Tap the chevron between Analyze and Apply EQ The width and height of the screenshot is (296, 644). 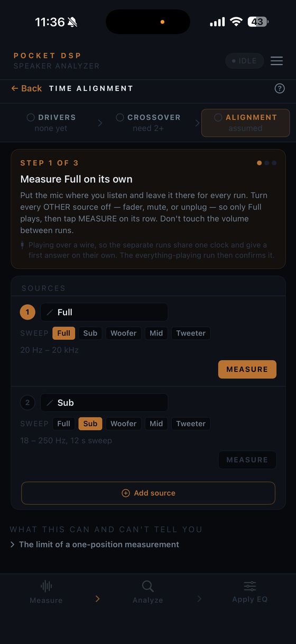click(199, 598)
